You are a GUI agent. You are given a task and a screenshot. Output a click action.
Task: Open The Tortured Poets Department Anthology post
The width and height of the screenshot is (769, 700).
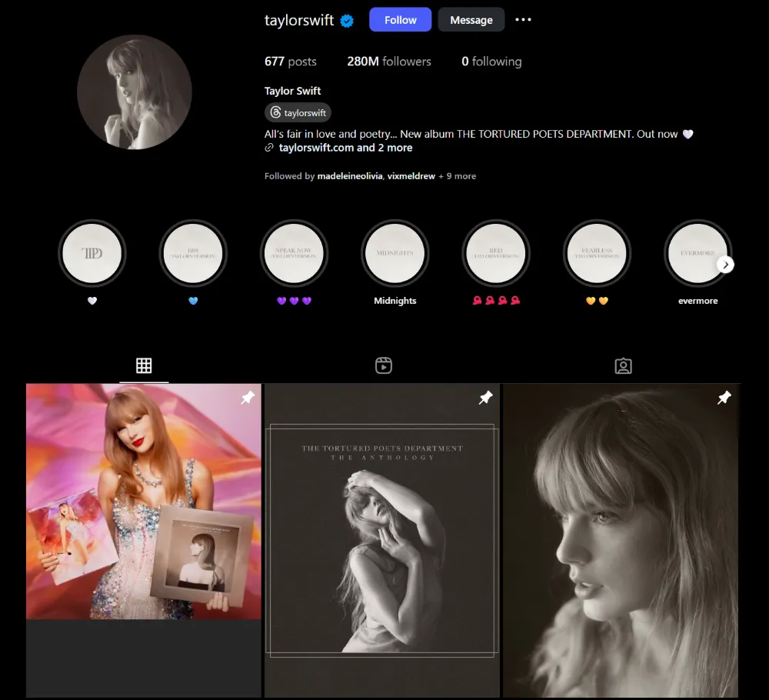coord(382,539)
